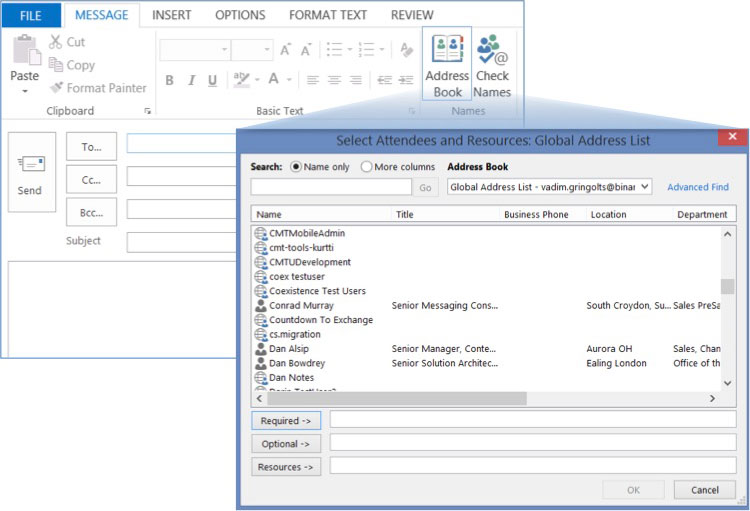750x511 pixels.
Task: Expand the Paste options arrow
Action: 25,91
